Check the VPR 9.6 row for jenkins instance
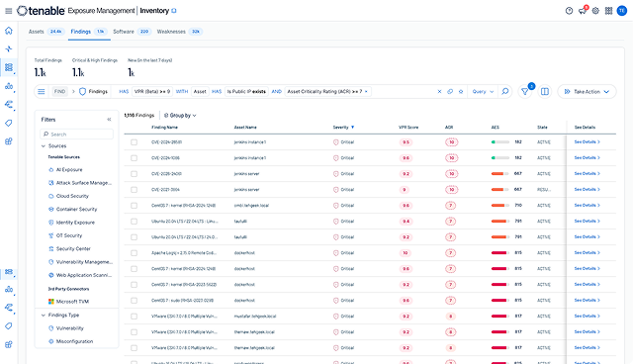 [135, 158]
